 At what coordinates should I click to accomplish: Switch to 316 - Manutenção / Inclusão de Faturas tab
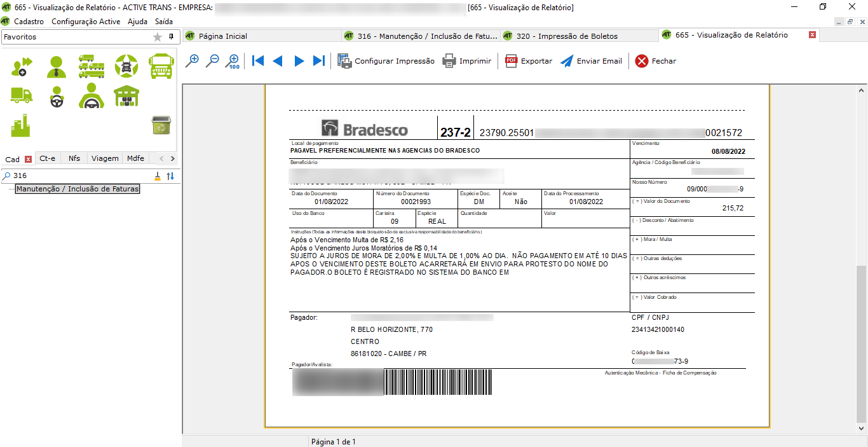421,36
